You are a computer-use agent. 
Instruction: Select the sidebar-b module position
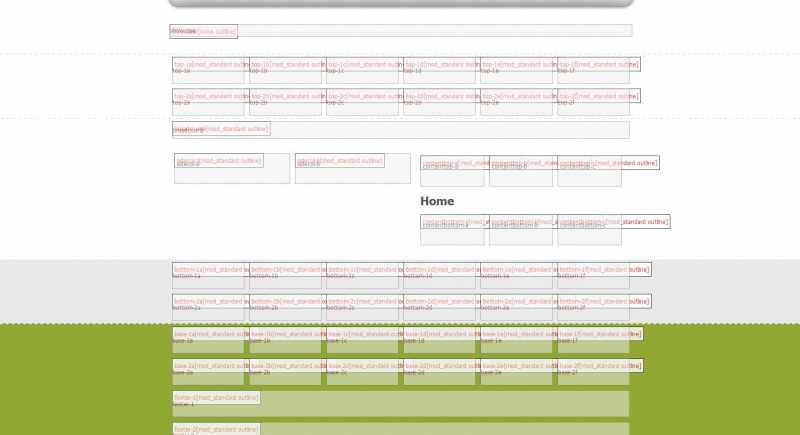pos(352,168)
